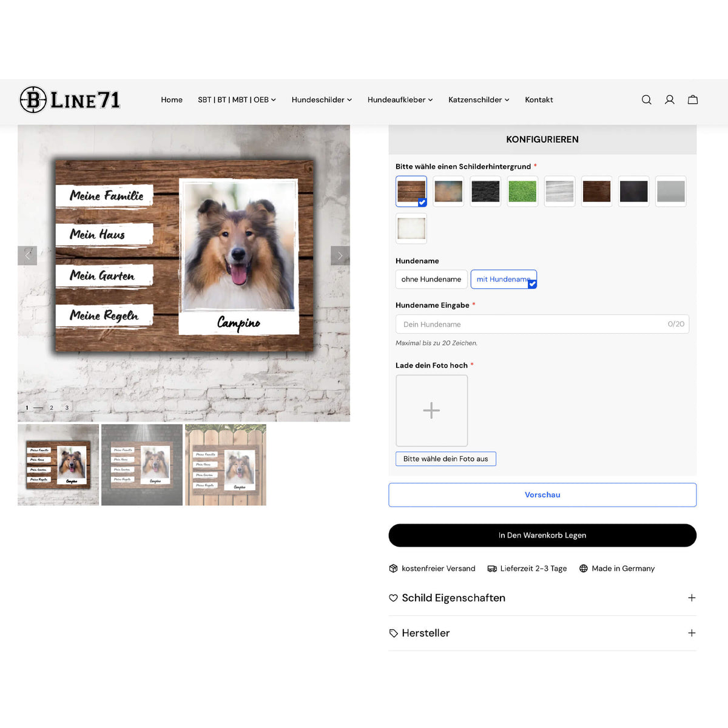The height and width of the screenshot is (728, 728).
Task: Click the Hundename Eingabe text field
Action: coord(542,324)
